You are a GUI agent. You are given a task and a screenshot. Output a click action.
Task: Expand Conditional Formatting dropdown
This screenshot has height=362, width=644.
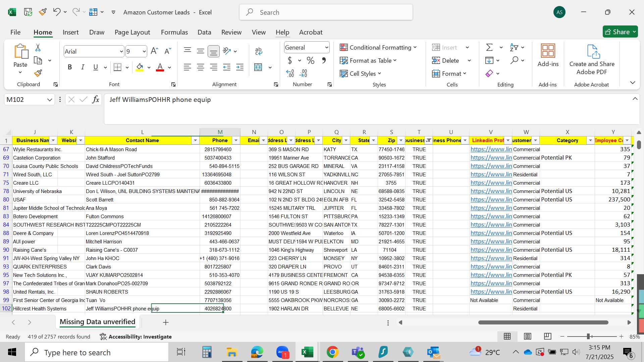(x=415, y=47)
